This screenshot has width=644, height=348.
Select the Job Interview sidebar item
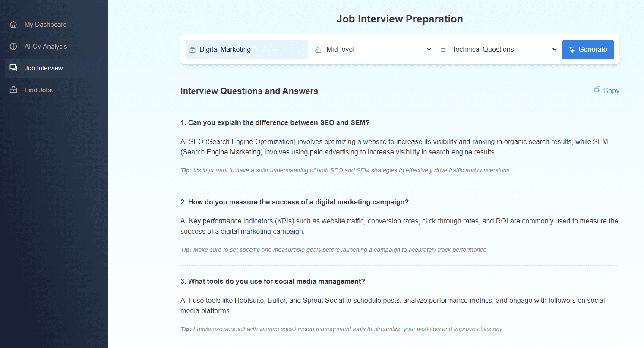point(44,68)
